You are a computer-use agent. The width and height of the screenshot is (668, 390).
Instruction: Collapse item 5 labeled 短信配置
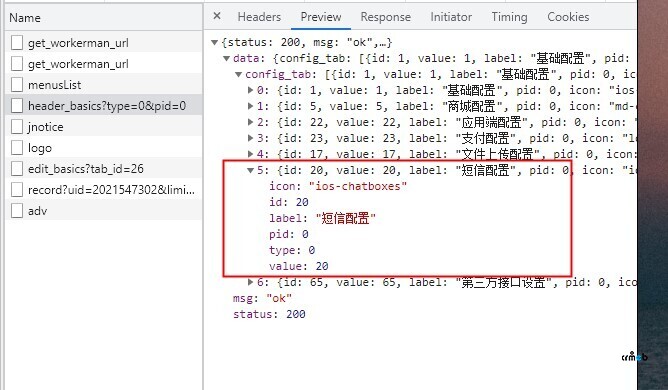[x=250, y=170]
